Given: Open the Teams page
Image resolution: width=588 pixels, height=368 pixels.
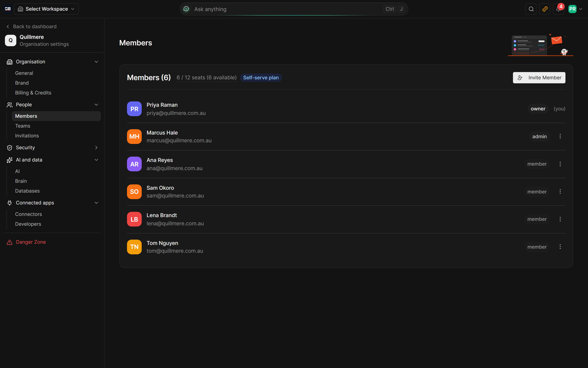Looking at the screenshot, I should pos(56,126).
